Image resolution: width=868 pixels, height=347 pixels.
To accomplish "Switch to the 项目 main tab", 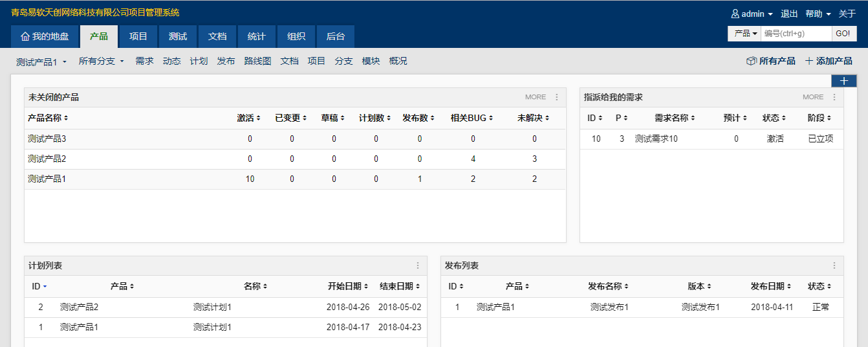I will click(x=138, y=37).
